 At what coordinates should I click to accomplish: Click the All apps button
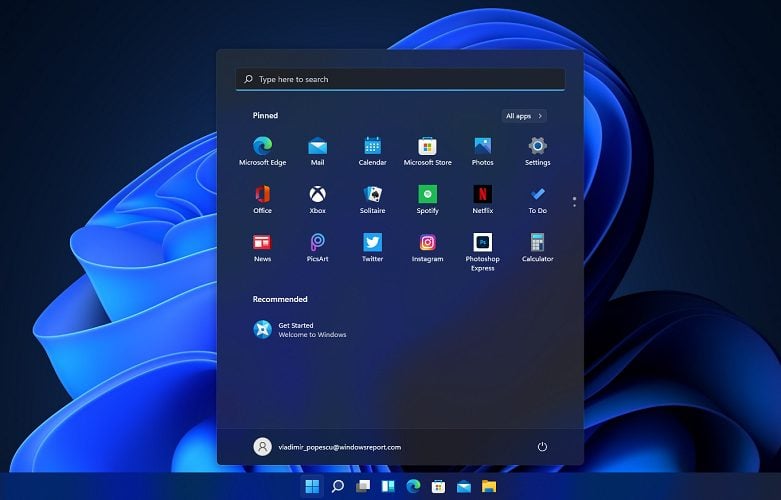pyautogui.click(x=524, y=116)
